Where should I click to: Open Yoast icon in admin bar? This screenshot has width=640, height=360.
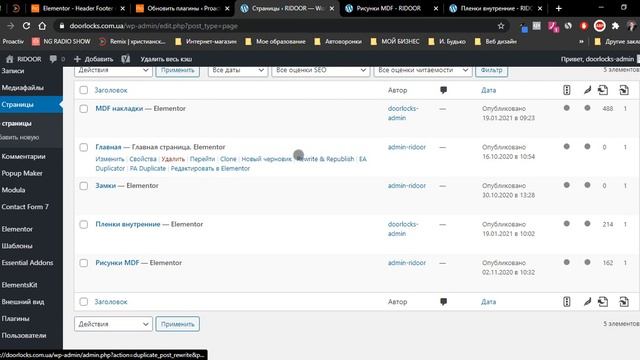[125, 59]
